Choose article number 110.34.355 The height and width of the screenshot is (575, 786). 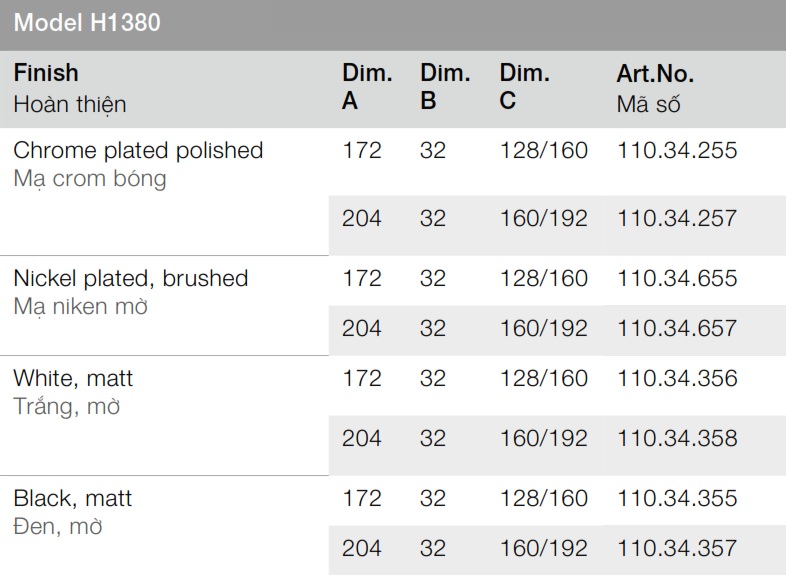tap(678, 499)
